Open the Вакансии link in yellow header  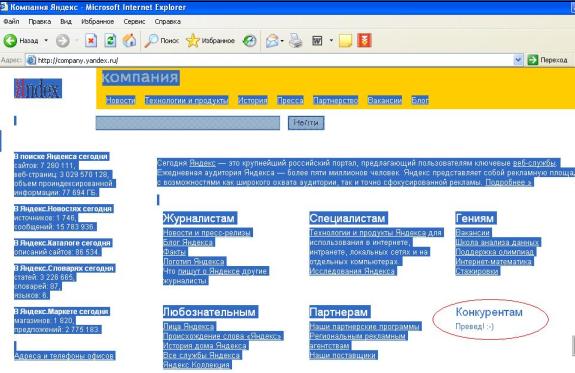pos(385,100)
